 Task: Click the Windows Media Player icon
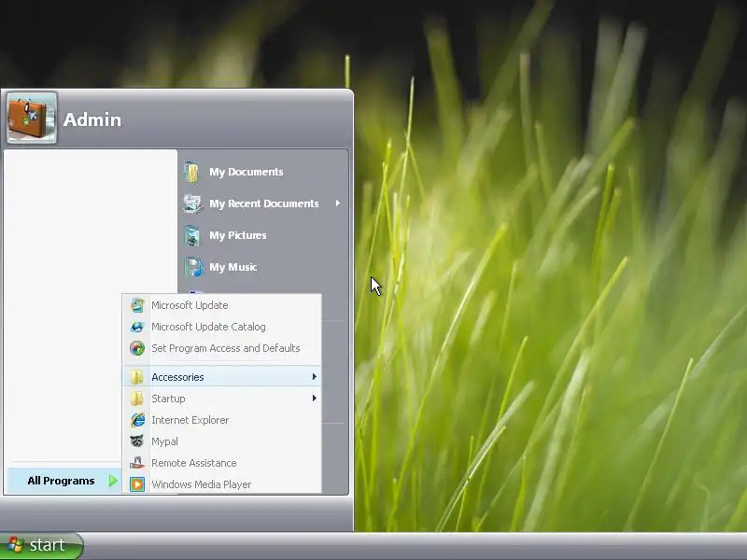pyautogui.click(x=137, y=484)
